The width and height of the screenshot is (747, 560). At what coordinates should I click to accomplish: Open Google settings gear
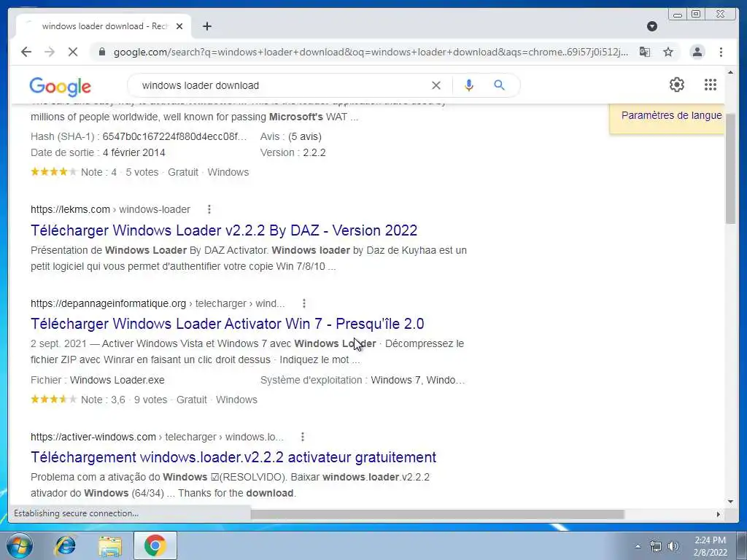click(676, 85)
